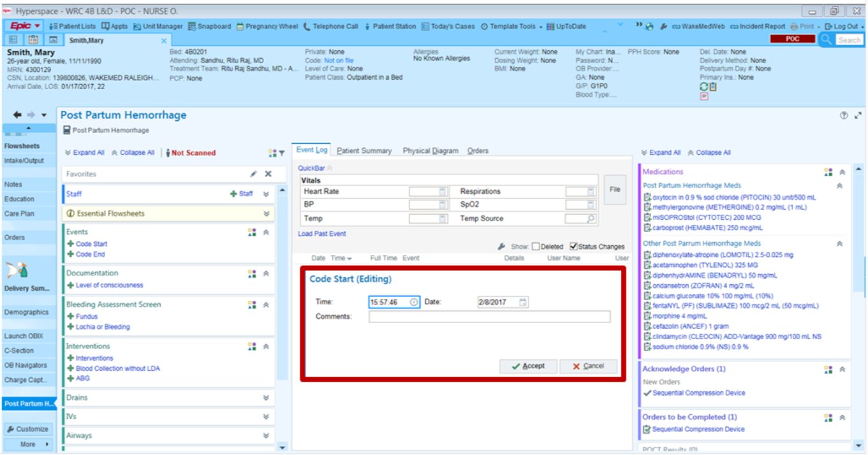Click the Temp Source magnifier search icon
This screenshot has height=455, width=868.
coord(591,219)
